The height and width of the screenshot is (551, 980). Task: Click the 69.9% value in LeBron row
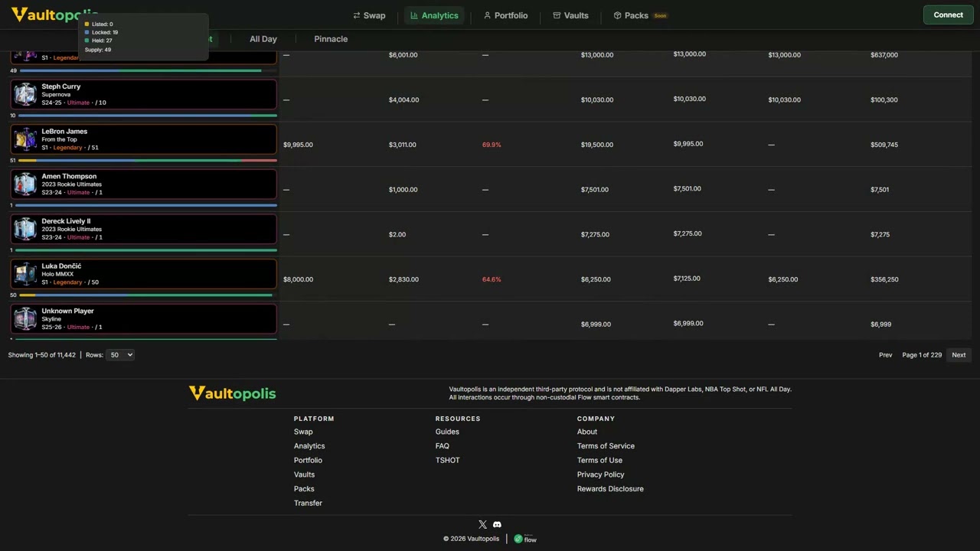pyautogui.click(x=492, y=145)
